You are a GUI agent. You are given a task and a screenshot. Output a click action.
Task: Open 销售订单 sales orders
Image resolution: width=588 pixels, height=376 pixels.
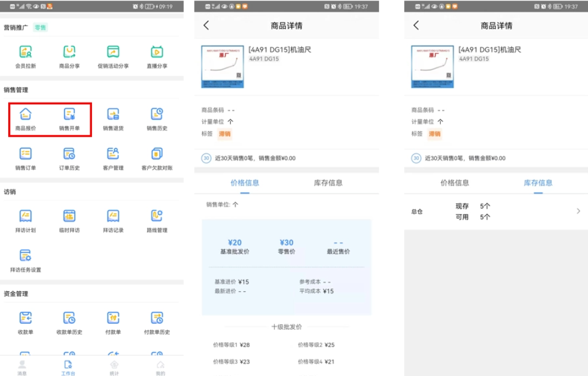[26, 159]
